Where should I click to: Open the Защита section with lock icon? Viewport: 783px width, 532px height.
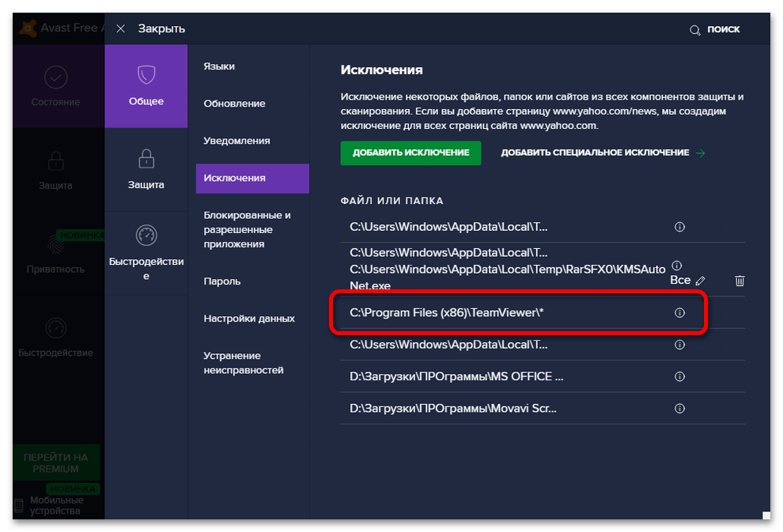point(146,169)
